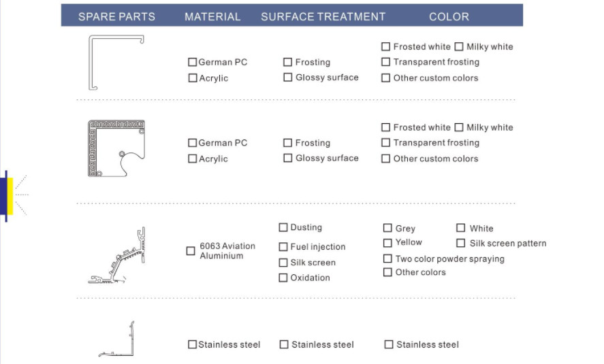
Task: Select the stainless steel angle profile drawing
Action: tap(116, 339)
